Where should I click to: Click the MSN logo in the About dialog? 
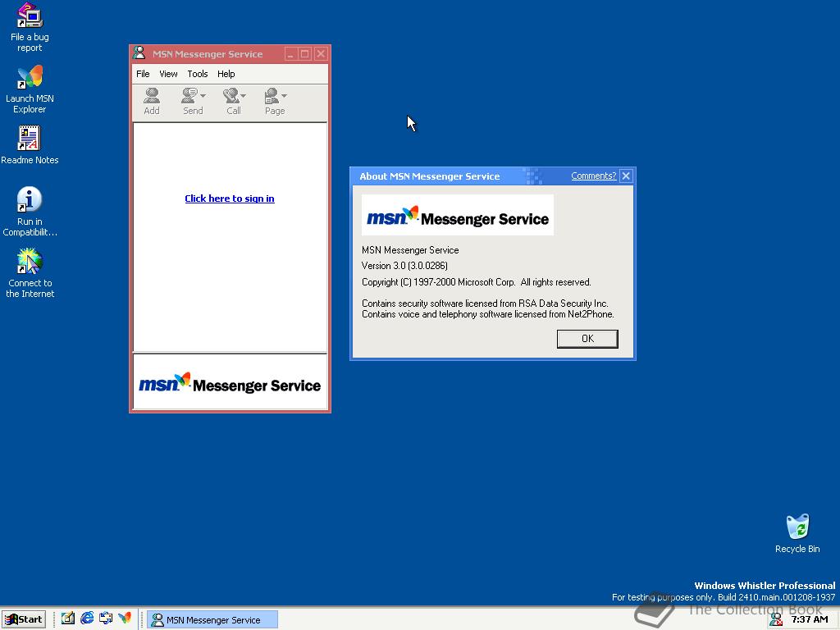[458, 216]
